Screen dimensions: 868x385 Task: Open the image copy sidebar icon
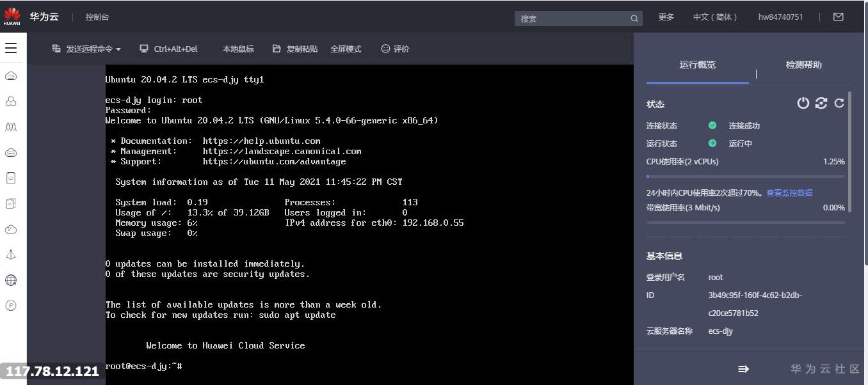(11, 203)
